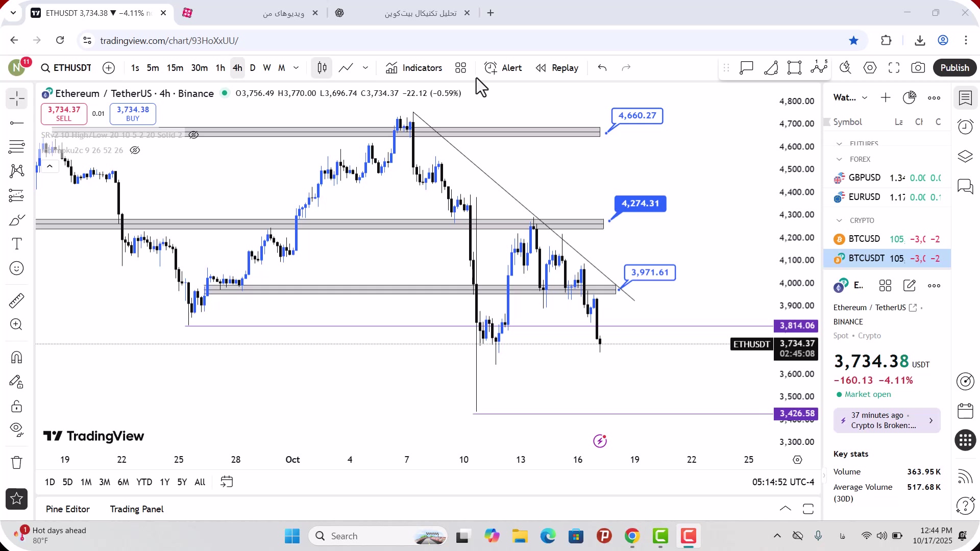The width and height of the screenshot is (980, 551).
Task: Select rectangle tool in floating toolbar
Action: 795,68
